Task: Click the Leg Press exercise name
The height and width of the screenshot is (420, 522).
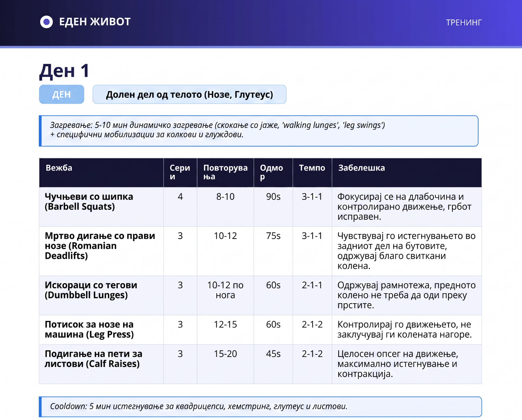Action: pyautogui.click(x=89, y=329)
